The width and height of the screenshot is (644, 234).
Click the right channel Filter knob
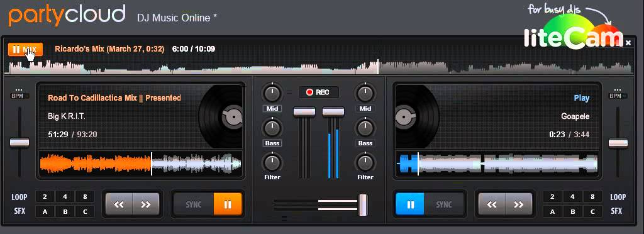[365, 162]
